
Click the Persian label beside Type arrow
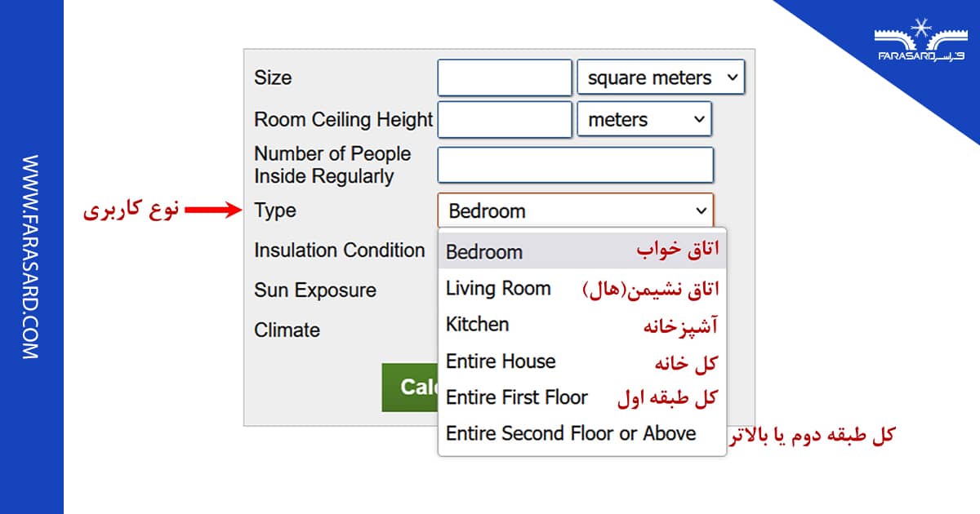pyautogui.click(x=131, y=211)
